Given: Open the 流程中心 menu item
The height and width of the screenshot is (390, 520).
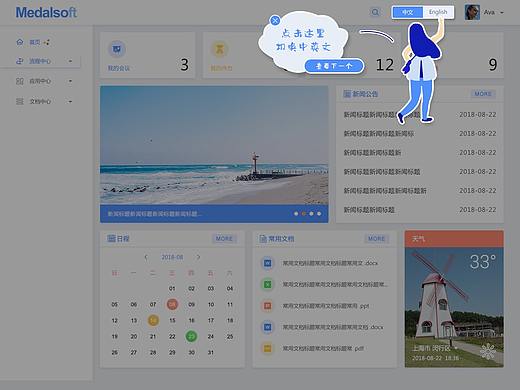Looking at the screenshot, I should point(40,61).
